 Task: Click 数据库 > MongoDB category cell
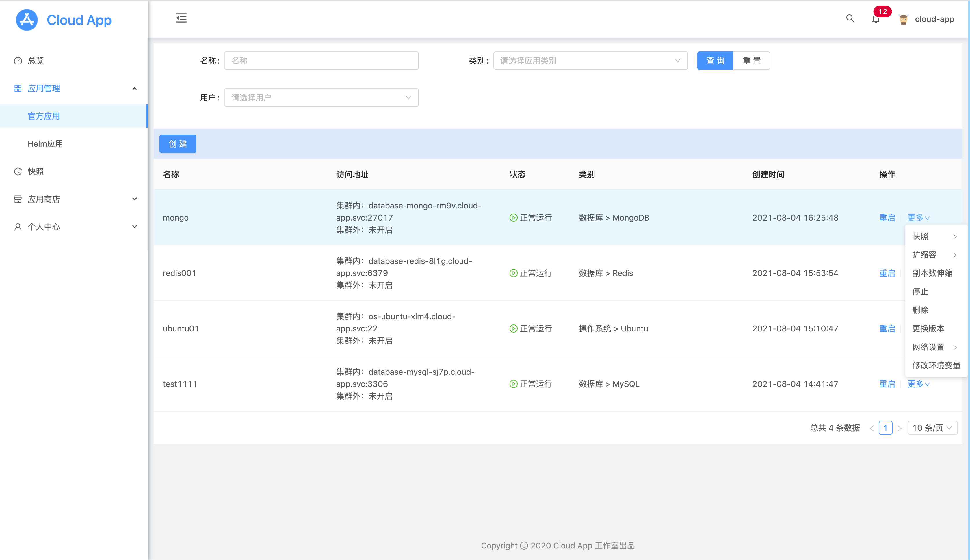pos(614,218)
